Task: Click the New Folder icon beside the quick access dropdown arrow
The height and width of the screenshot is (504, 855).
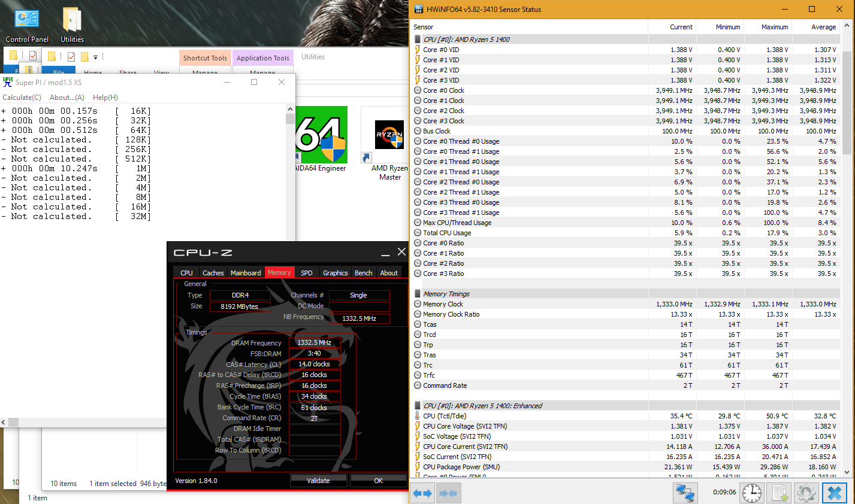Action: coord(84,57)
